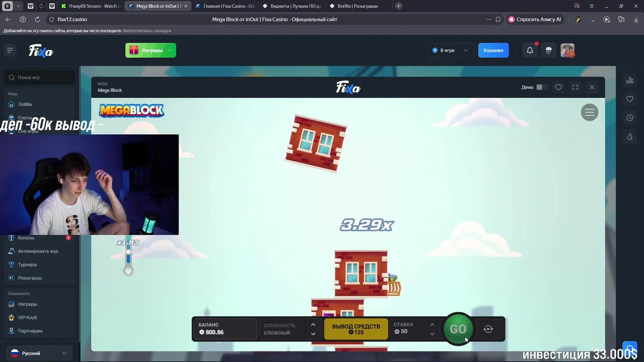
Task: Open the notifications bell
Action: pyautogui.click(x=530, y=50)
